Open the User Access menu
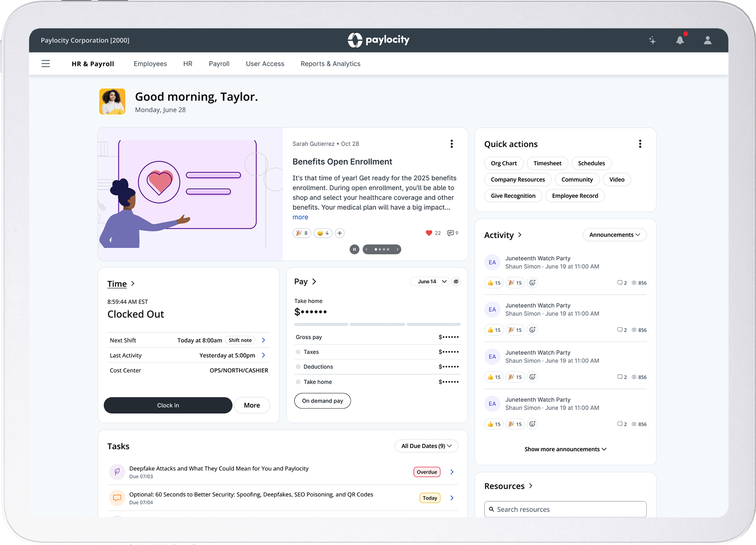 [x=265, y=64]
